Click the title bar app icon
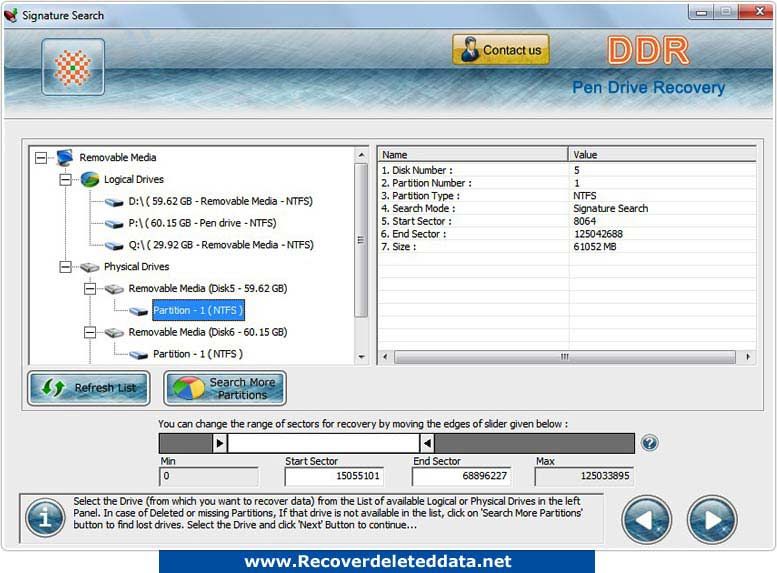This screenshot has width=777, height=573. click(x=11, y=15)
